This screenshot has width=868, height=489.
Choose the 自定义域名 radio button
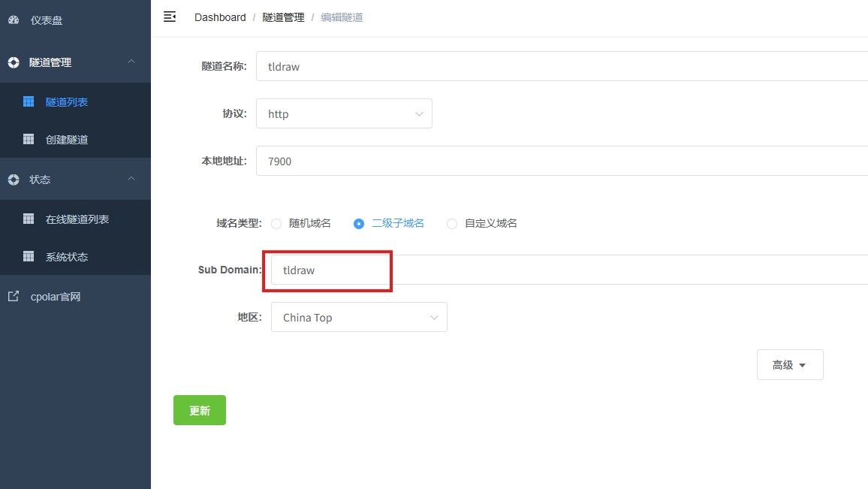452,223
